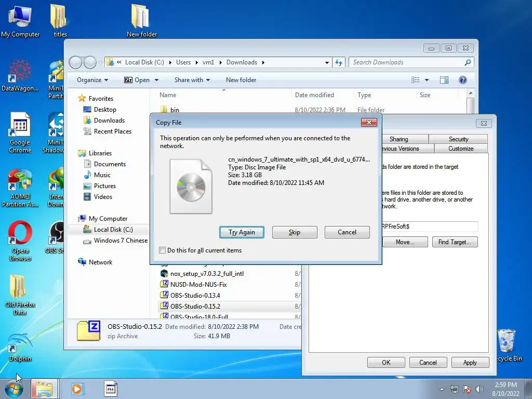Click Move... button in Properties

point(405,242)
